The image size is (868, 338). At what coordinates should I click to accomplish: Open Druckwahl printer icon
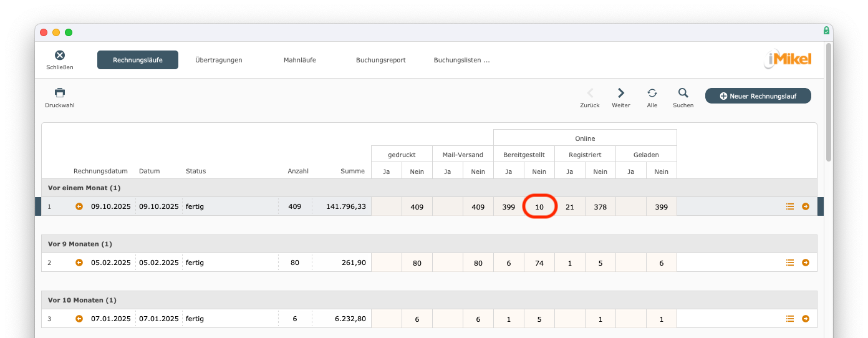[60, 93]
